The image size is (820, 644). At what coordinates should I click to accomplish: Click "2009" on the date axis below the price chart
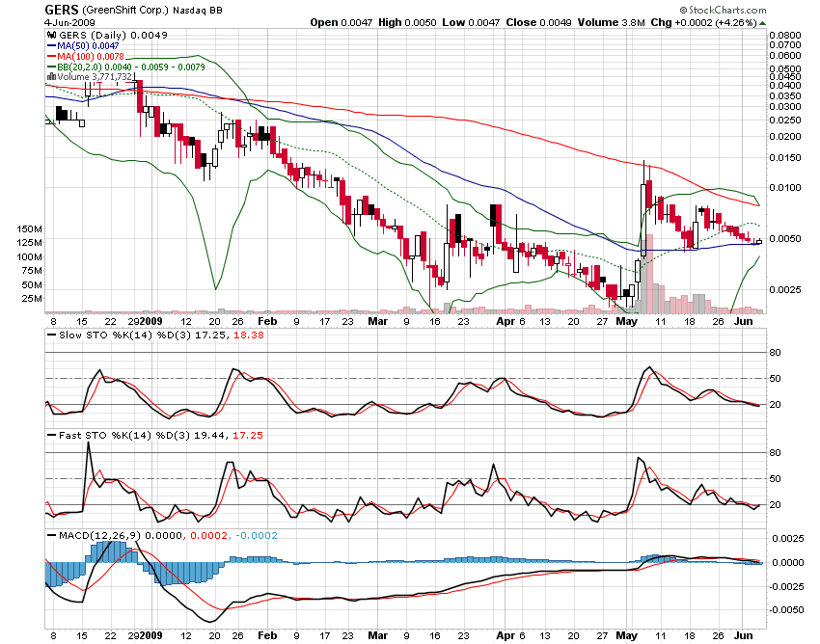pos(151,321)
